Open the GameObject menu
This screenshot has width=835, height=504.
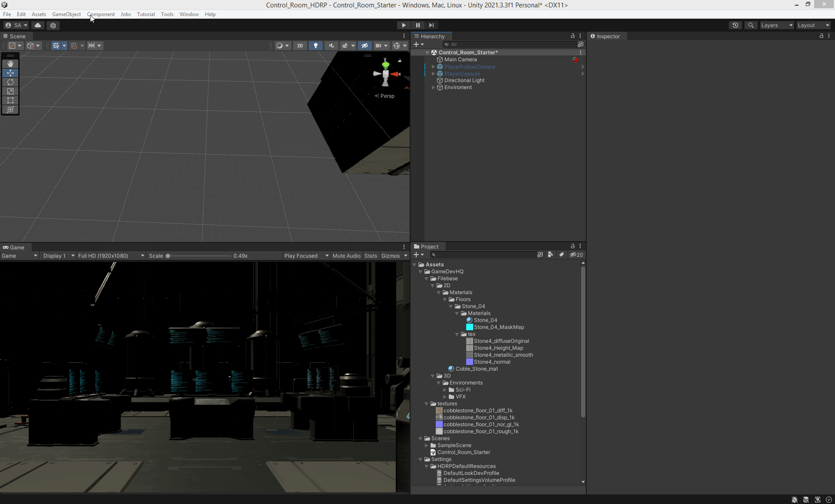coord(66,14)
